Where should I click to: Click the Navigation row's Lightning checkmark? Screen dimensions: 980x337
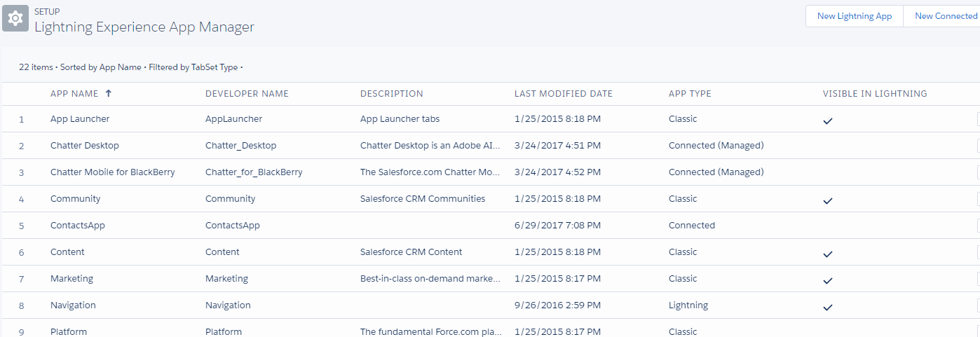[x=828, y=307]
